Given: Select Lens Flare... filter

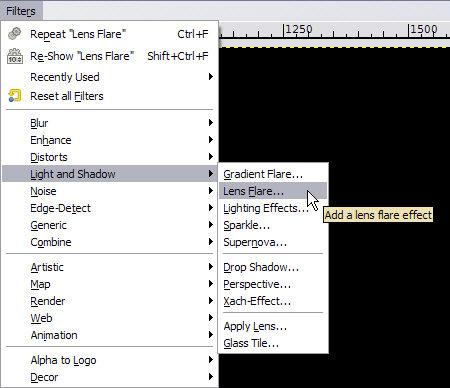Looking at the screenshot, I should point(273,191).
